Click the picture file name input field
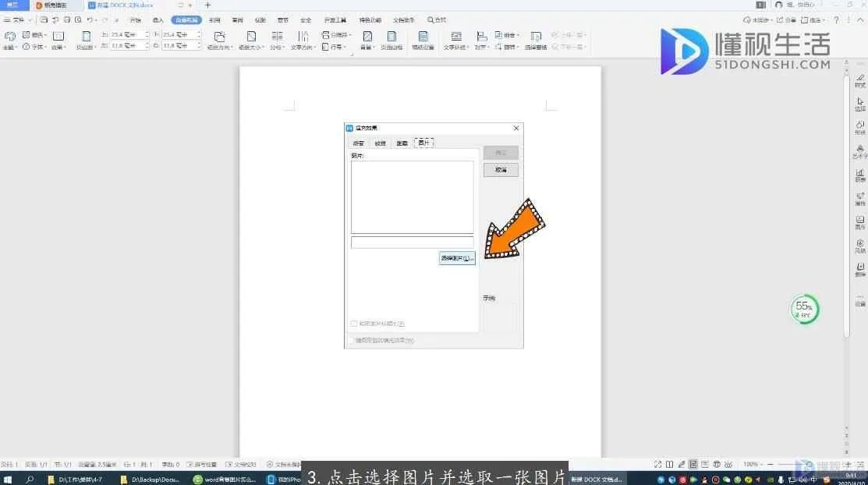The width and height of the screenshot is (868, 485). (412, 242)
